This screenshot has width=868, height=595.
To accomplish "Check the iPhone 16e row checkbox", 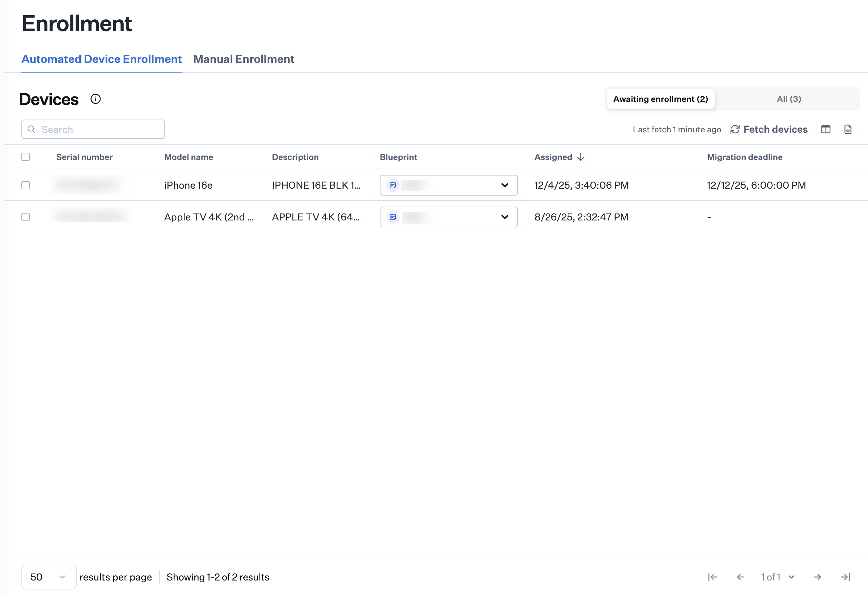I will click(x=26, y=186).
